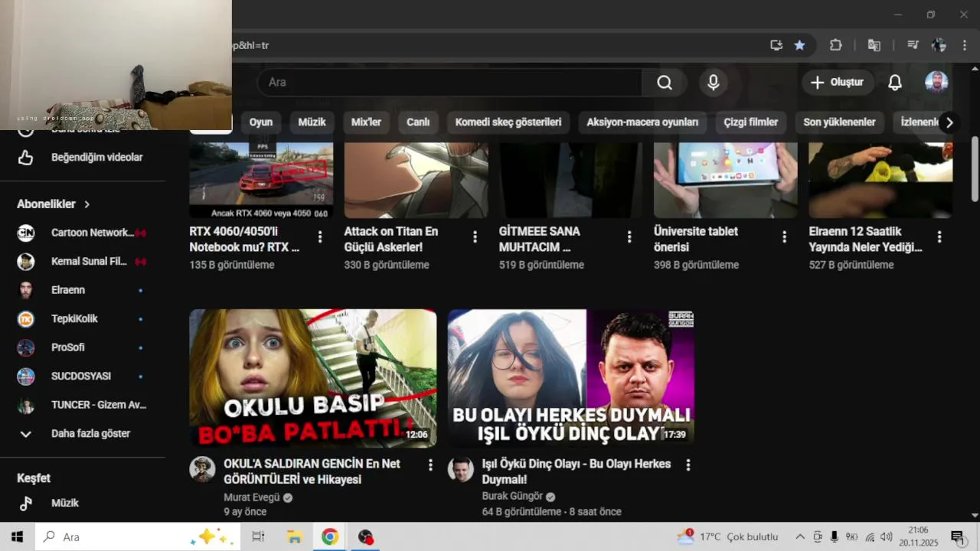Select the Mix'ler filter chip
The width and height of the screenshot is (980, 551).
coord(367,122)
